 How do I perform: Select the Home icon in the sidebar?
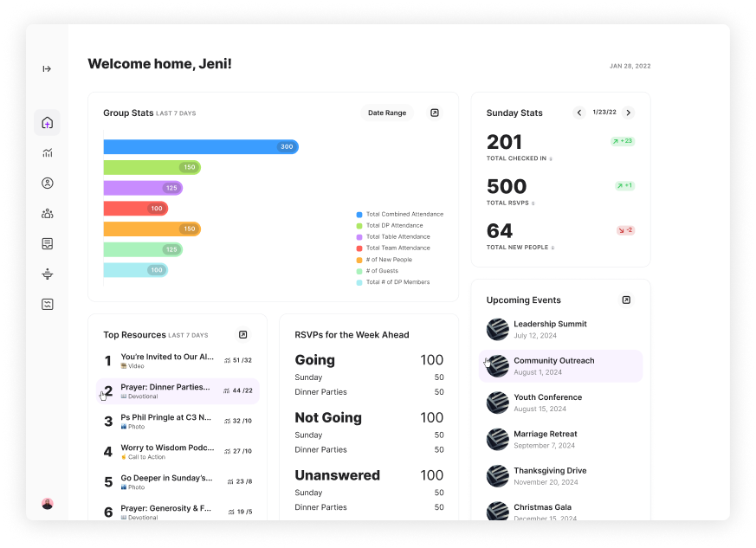[47, 122]
